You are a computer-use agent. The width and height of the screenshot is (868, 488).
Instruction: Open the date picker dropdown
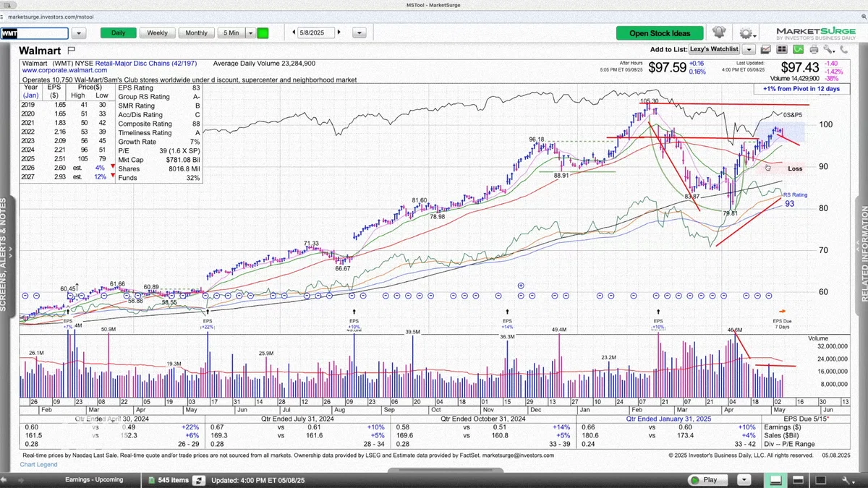(x=359, y=33)
